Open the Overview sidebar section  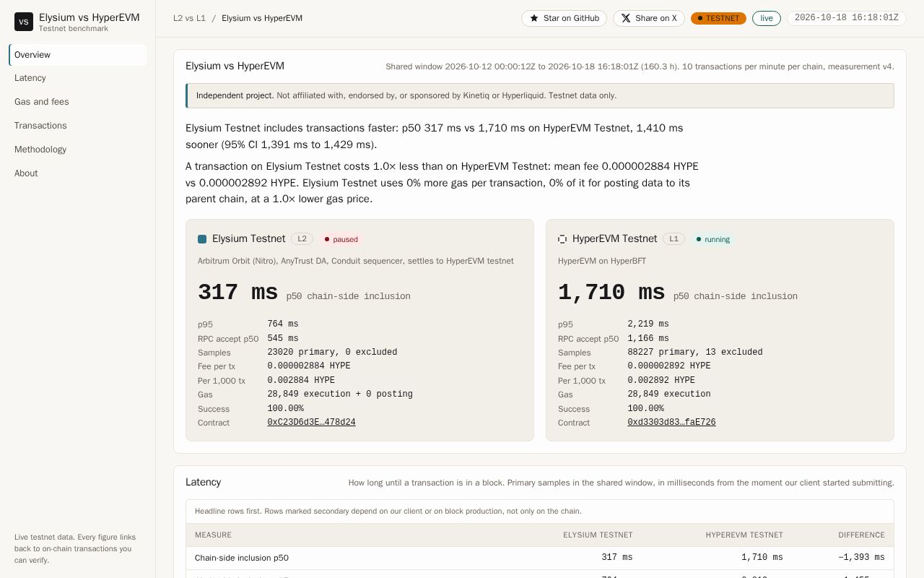[x=78, y=55]
